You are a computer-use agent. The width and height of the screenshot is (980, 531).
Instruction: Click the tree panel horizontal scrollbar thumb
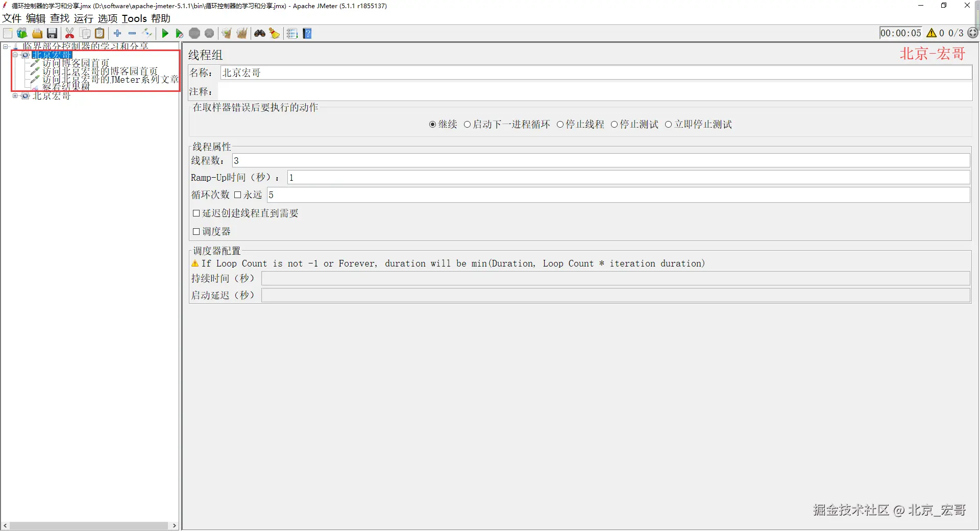pyautogui.click(x=89, y=525)
